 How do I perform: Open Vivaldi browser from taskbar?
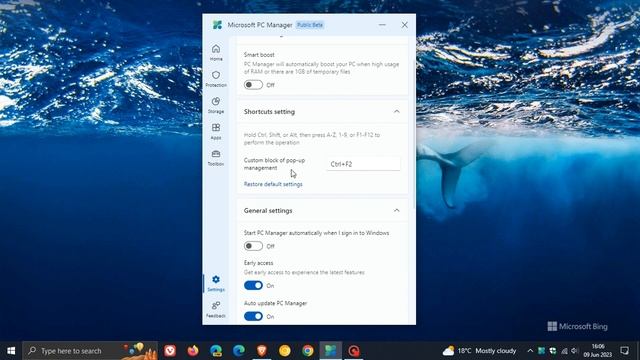point(170,351)
